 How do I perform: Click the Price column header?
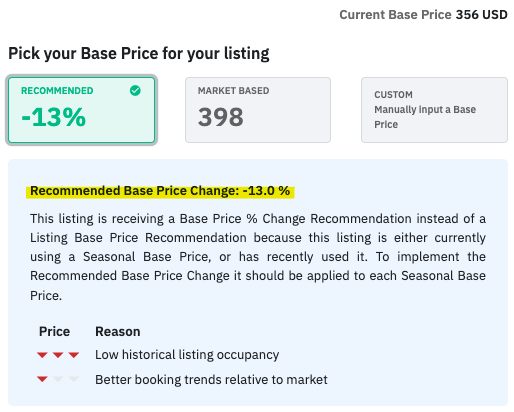point(54,331)
